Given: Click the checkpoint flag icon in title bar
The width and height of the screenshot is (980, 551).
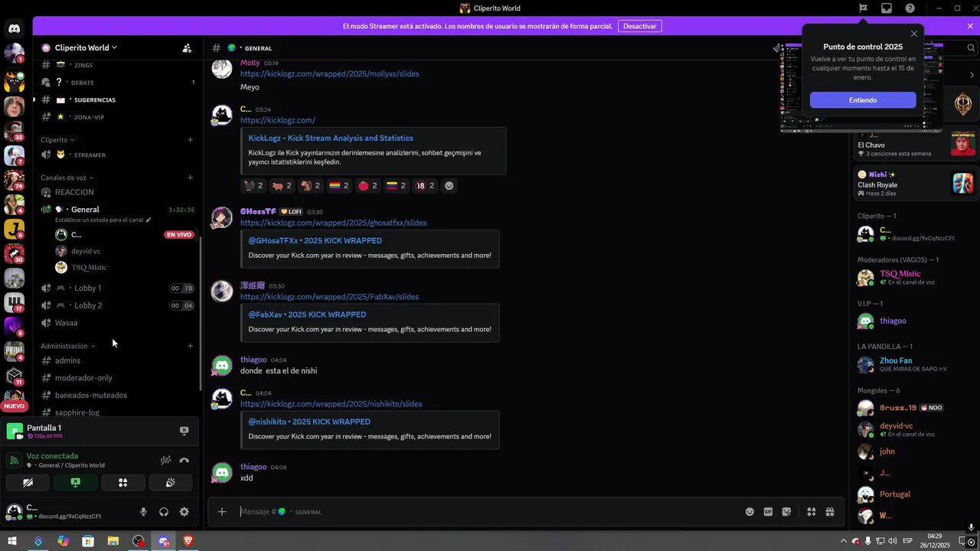Looking at the screenshot, I should [863, 8].
